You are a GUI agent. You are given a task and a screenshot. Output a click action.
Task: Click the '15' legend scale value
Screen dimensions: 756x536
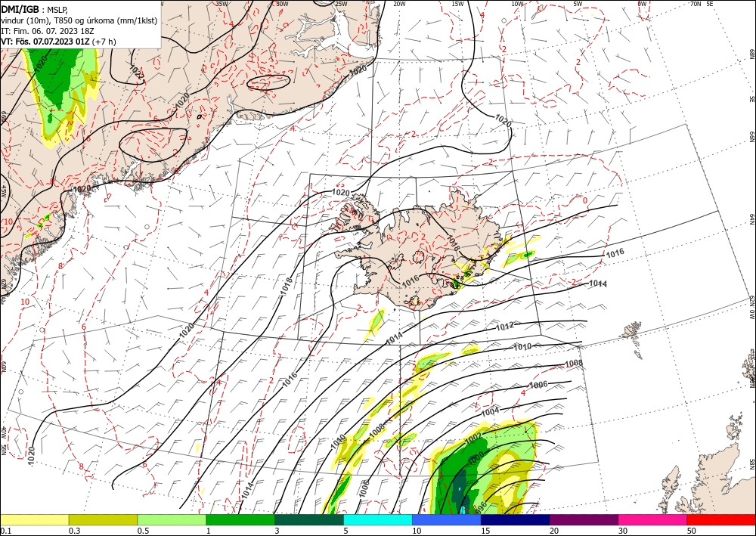click(x=485, y=531)
